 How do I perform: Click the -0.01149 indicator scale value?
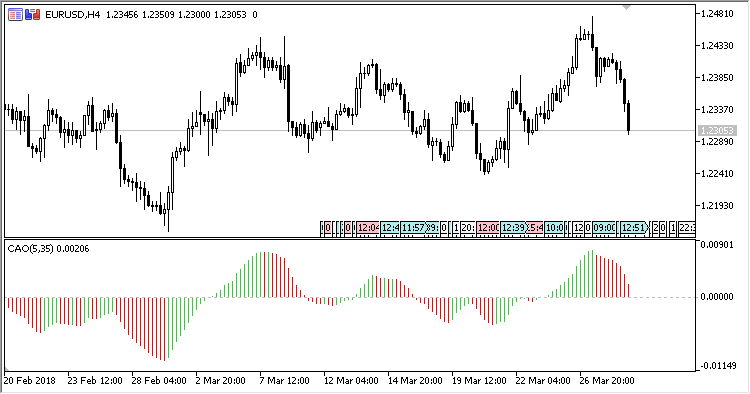717,366
